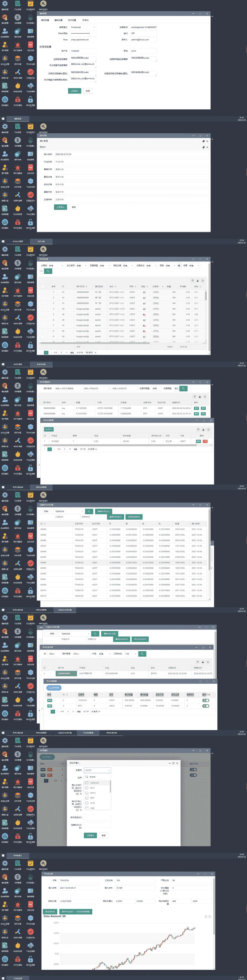Open the 买卖类型 filter dropdown
Image resolution: width=247 pixels, height=980 pixels.
[105, 265]
